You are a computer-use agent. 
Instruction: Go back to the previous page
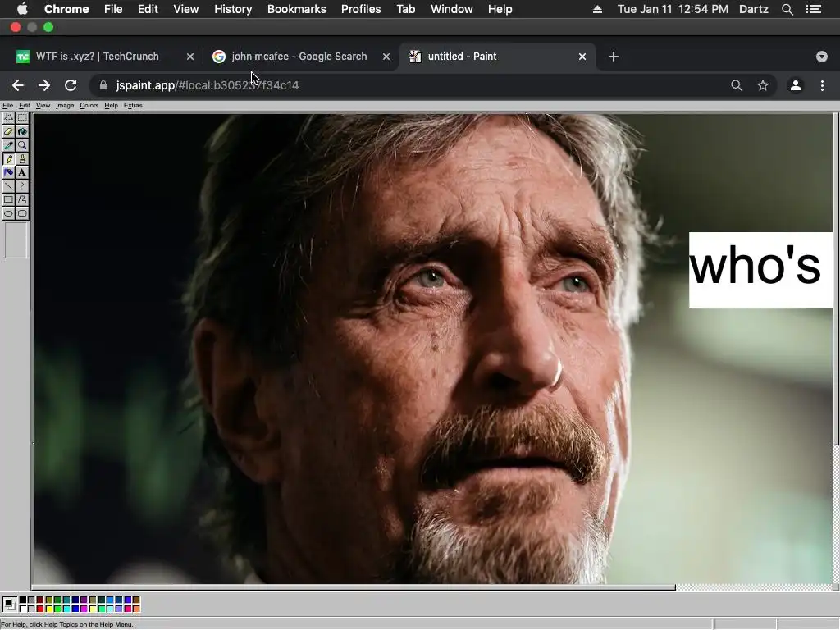(x=18, y=85)
